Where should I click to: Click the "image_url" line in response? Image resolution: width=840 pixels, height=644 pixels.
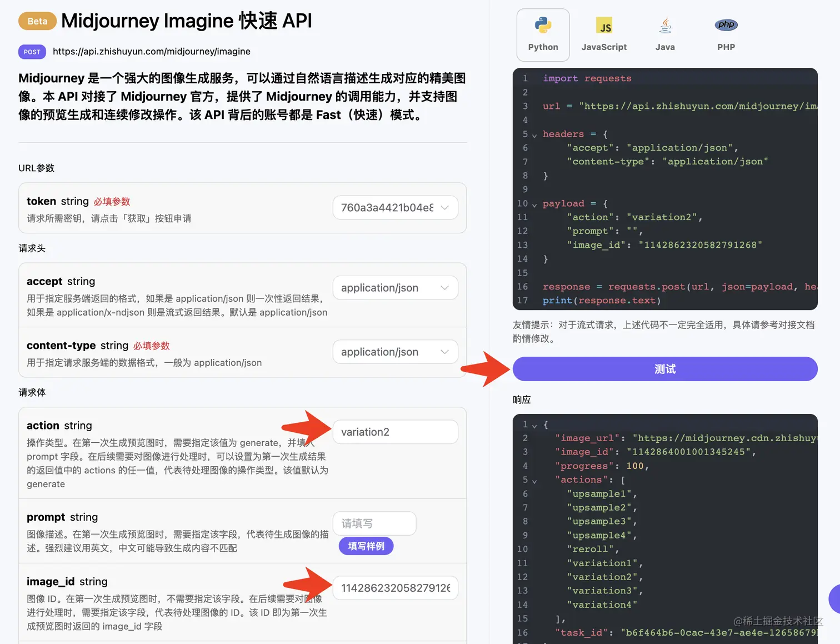686,438
